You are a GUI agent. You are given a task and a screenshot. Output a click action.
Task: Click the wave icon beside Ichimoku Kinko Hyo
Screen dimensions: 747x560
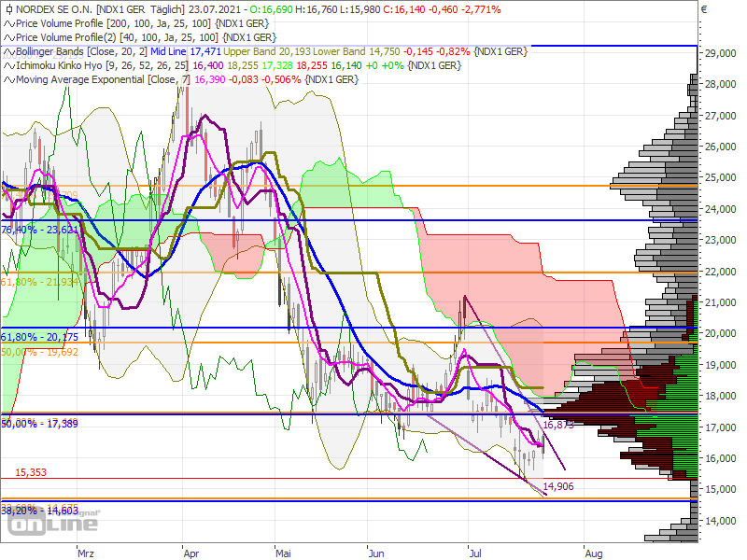pyautogui.click(x=9, y=65)
